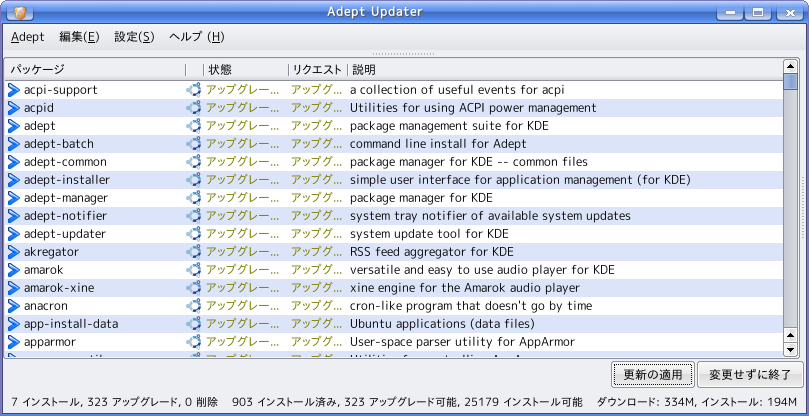Click the blue arrow icon beside adept-installer
Image resolution: width=809 pixels, height=416 pixels.
click(x=13, y=180)
